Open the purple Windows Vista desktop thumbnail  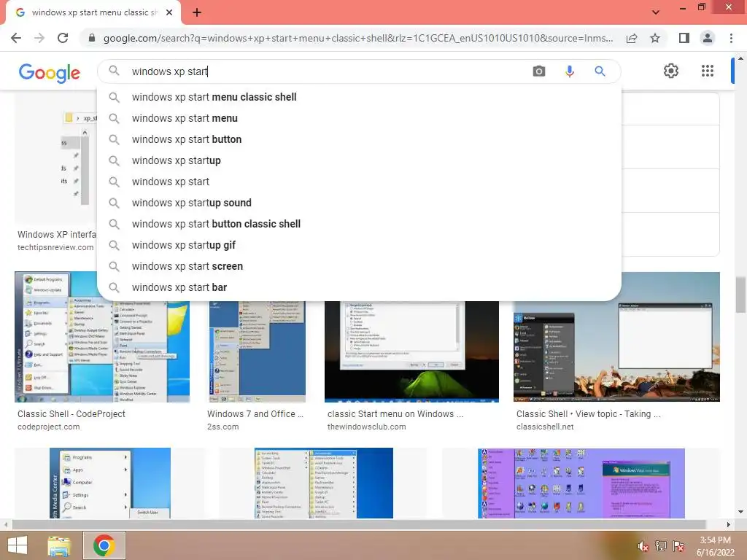pyautogui.click(x=581, y=483)
